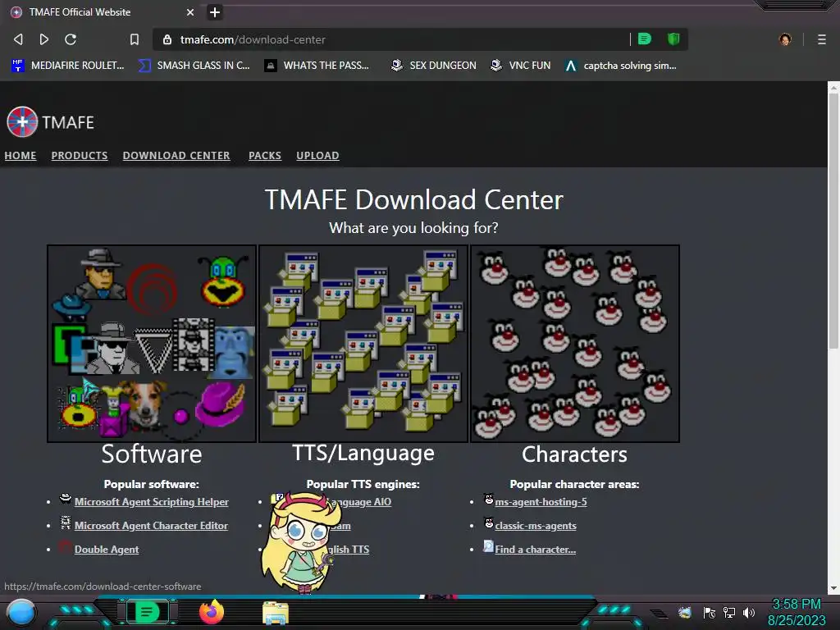
Task: Click the Software heading
Action: point(152,454)
